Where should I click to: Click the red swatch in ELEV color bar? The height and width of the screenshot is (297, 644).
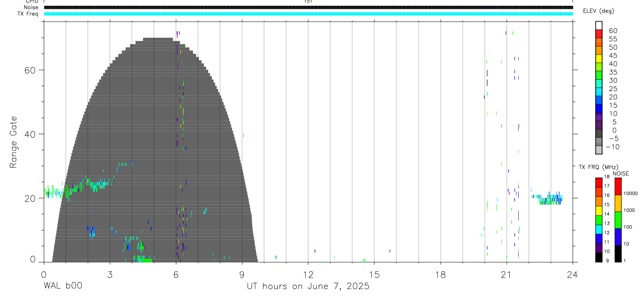coord(599,34)
